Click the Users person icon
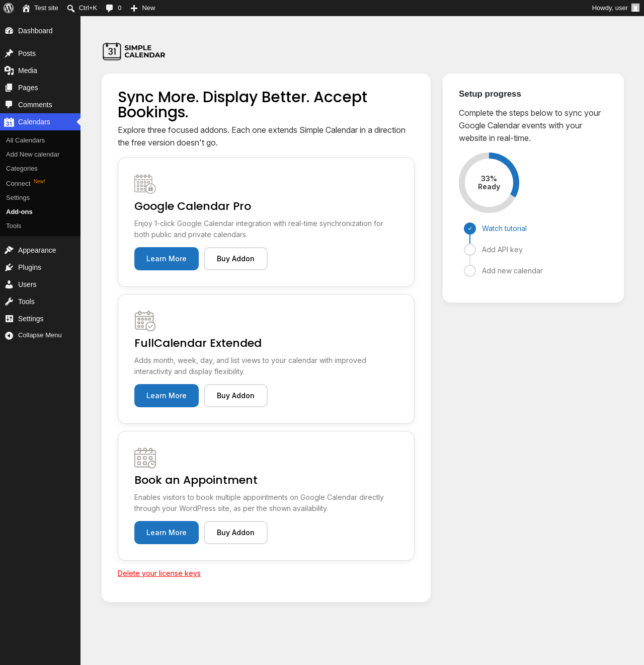The width and height of the screenshot is (644, 665). (x=9, y=284)
